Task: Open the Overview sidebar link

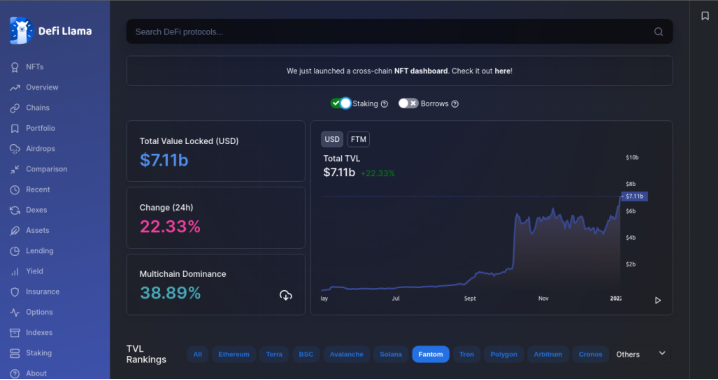Action: (x=42, y=87)
